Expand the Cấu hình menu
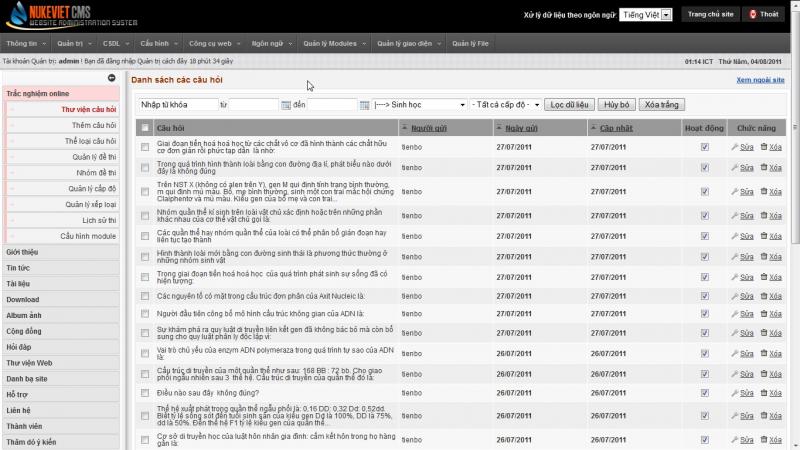 (x=159, y=43)
